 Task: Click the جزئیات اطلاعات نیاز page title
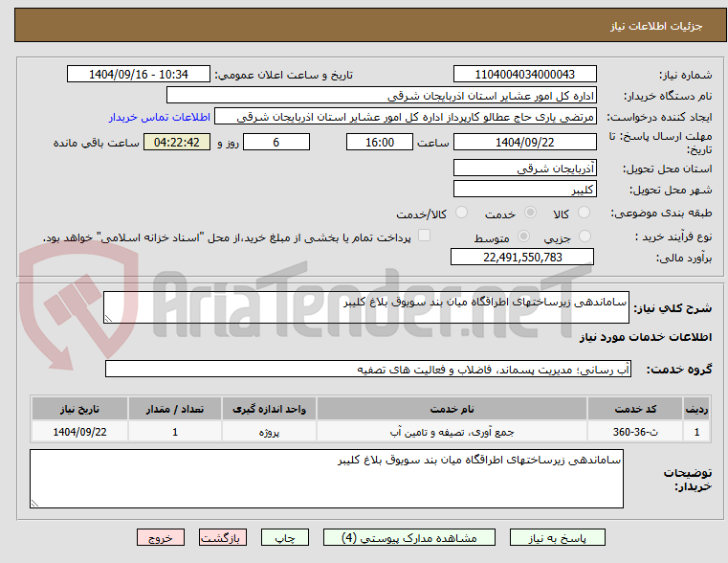656,26
